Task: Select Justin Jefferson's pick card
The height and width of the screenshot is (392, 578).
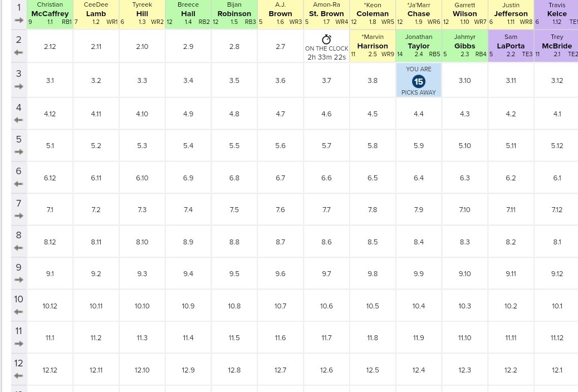Action: click(510, 13)
